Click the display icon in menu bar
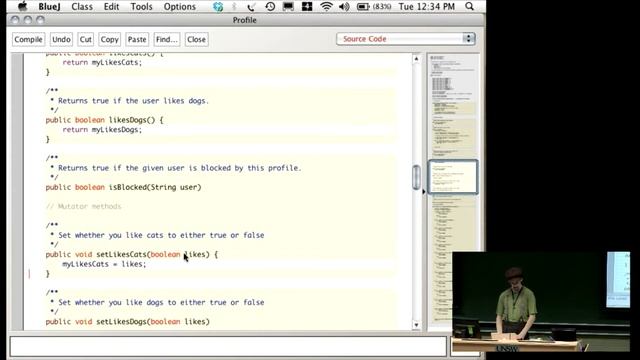Image resolution: width=640 pixels, height=360 pixels. coord(288,7)
